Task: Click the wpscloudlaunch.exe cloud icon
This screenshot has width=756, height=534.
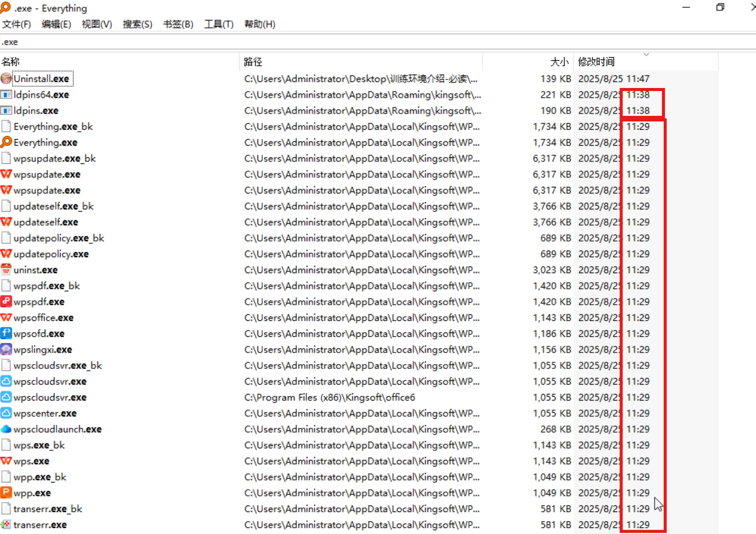Action: (x=6, y=429)
